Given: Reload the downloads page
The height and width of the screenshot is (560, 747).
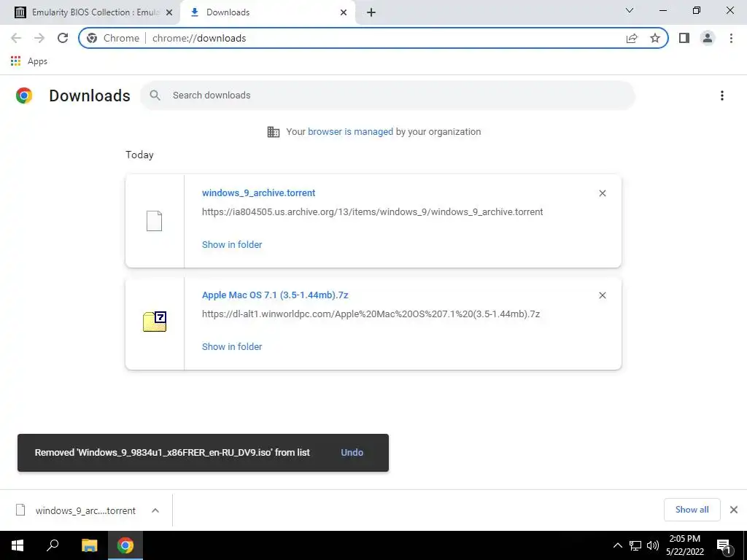Looking at the screenshot, I should pos(63,38).
